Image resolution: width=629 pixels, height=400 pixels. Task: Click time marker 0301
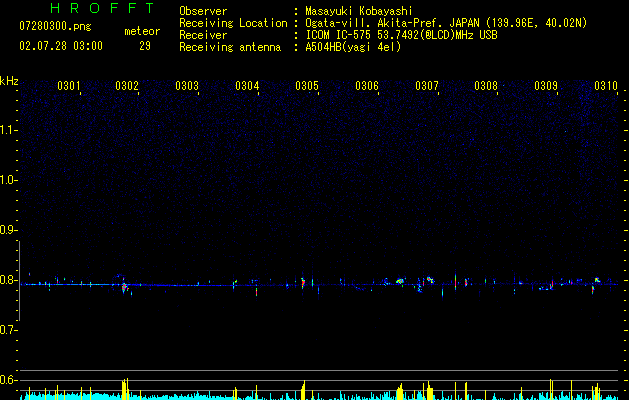point(69,85)
